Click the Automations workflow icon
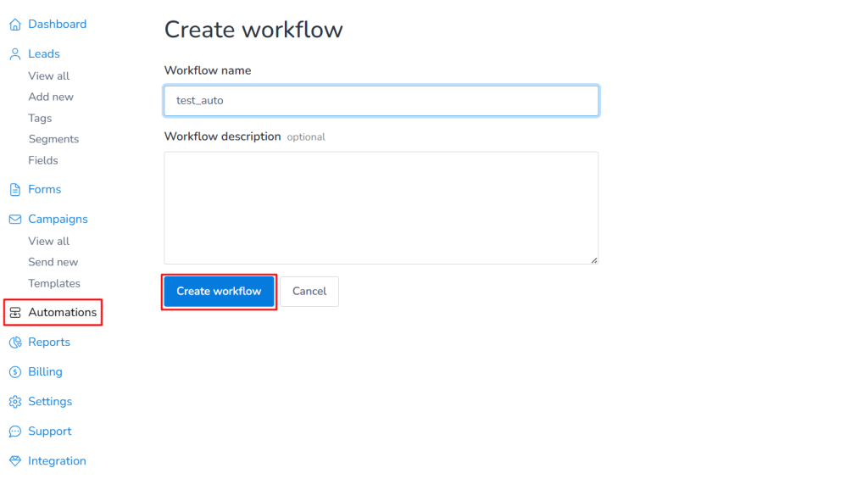 (15, 312)
